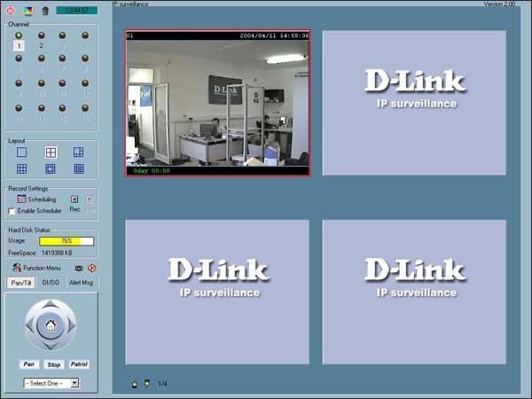Toggle the channel 16 indicator light
532x399 pixels.
tap(85, 108)
